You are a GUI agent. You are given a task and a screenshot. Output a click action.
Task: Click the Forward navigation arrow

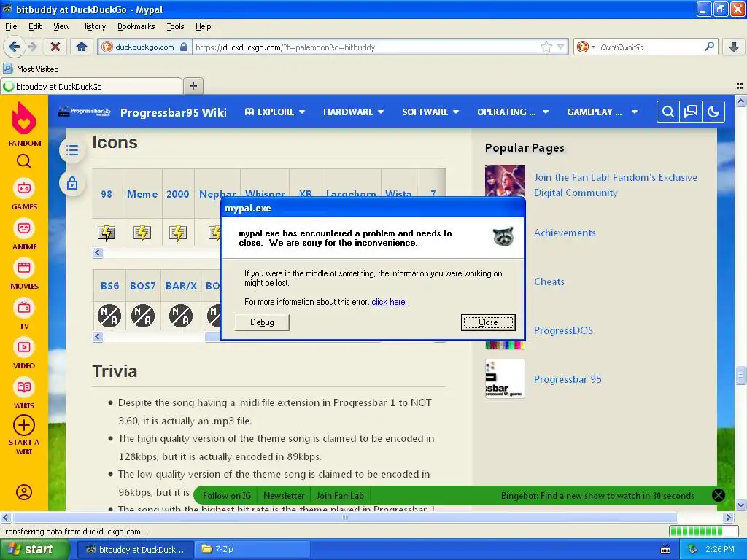coord(32,47)
